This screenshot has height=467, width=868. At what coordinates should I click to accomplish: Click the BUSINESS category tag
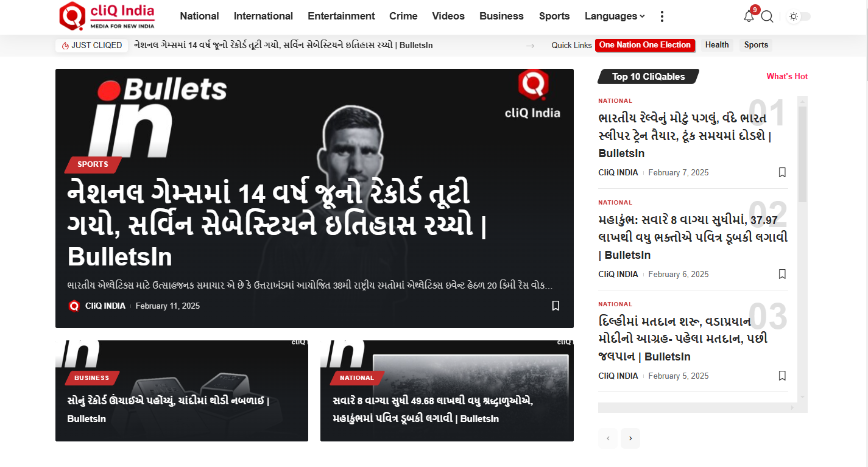(x=91, y=378)
